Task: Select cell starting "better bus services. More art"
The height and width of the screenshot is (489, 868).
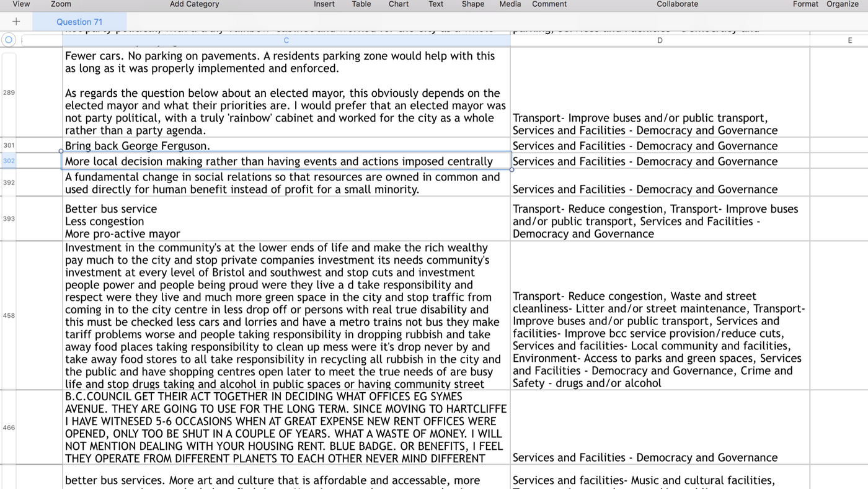Action: 286,477
